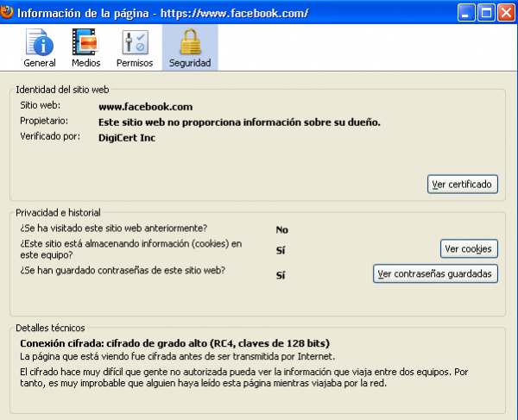Viewport: 518px width, 420px height.
Task: Open the Ver cookies button
Action: pos(469,248)
